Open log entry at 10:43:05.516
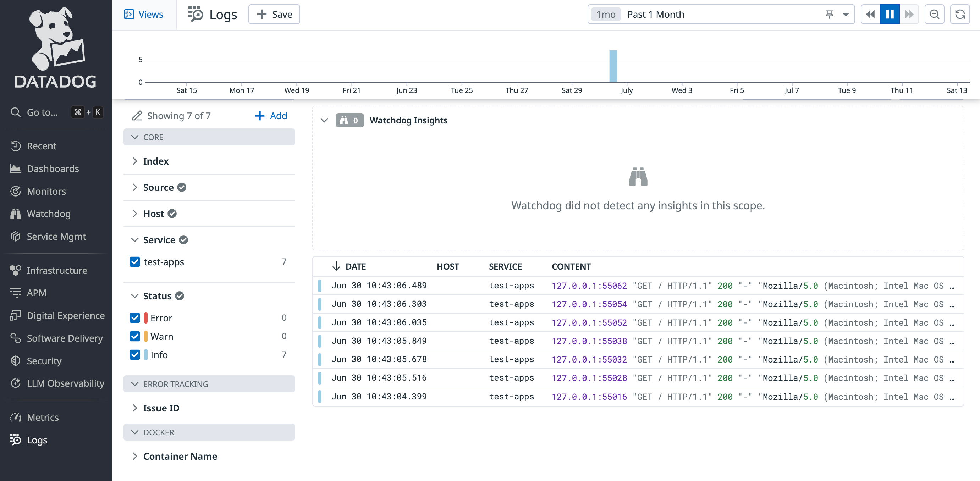The height and width of the screenshot is (481, 980). point(638,378)
